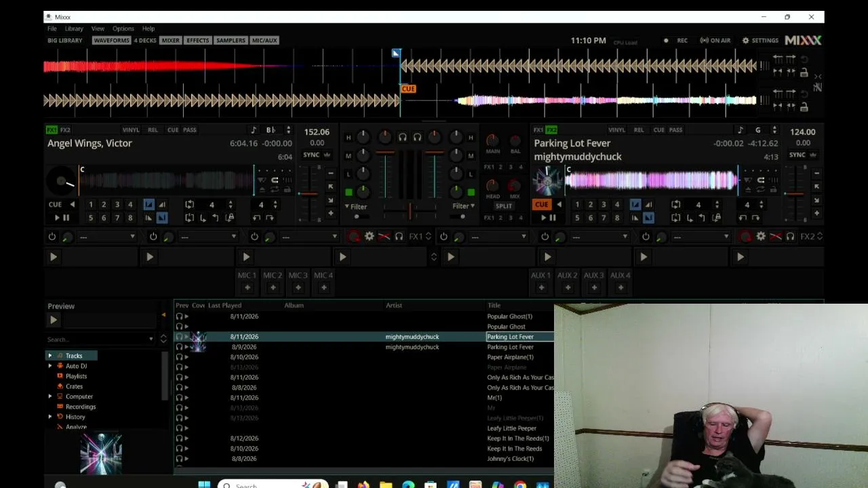The width and height of the screenshot is (868, 488).
Task: Click the SPLIT headphone button
Action: click(504, 206)
